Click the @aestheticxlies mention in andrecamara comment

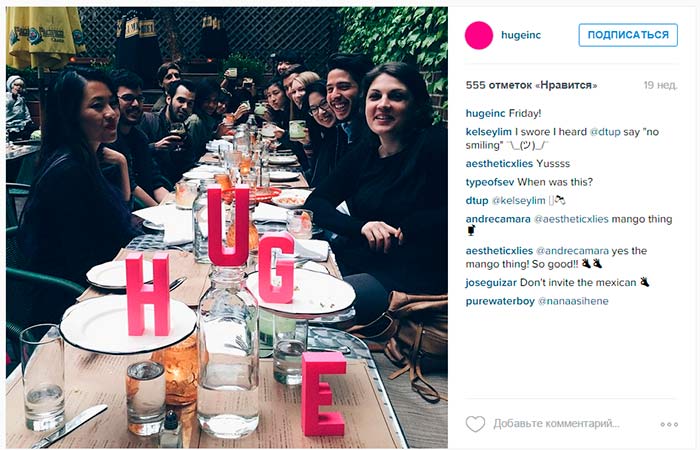[x=571, y=219]
